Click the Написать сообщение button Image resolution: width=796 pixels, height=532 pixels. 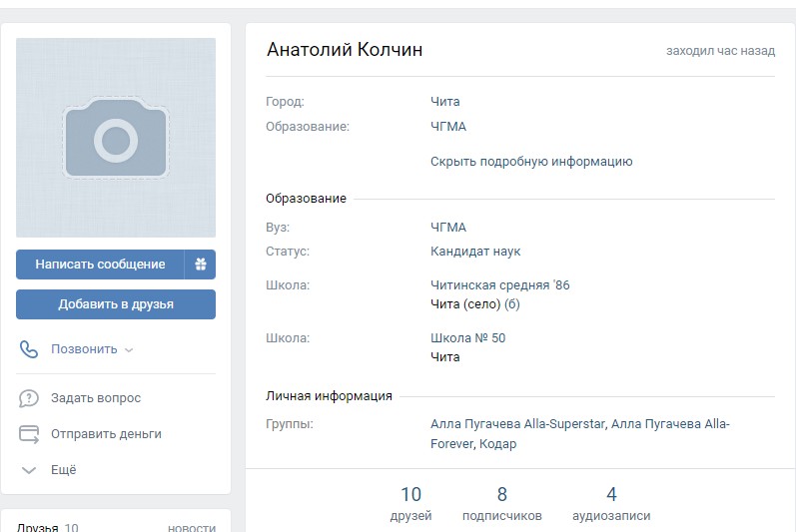click(100, 265)
